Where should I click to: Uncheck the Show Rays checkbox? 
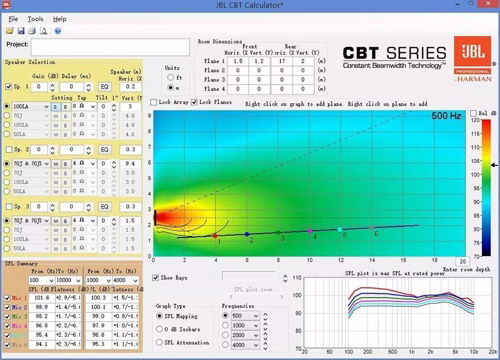[155, 278]
